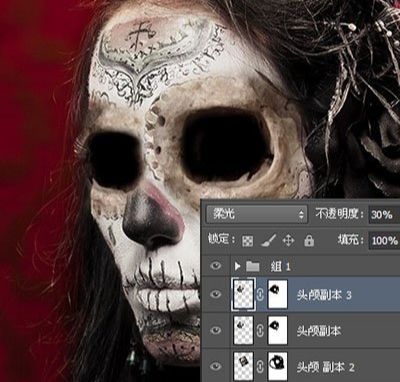
Task: Toggle mask link on 头颅副本 layer
Action: [x=260, y=330]
